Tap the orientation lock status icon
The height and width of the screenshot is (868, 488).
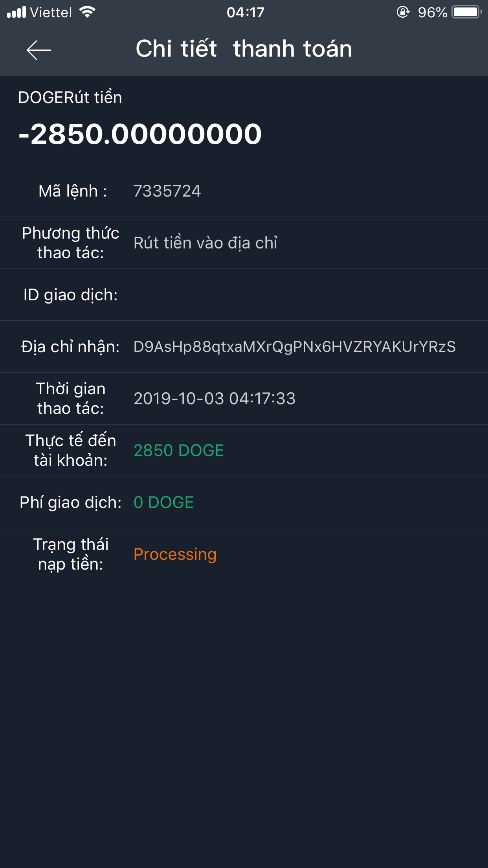click(x=403, y=12)
